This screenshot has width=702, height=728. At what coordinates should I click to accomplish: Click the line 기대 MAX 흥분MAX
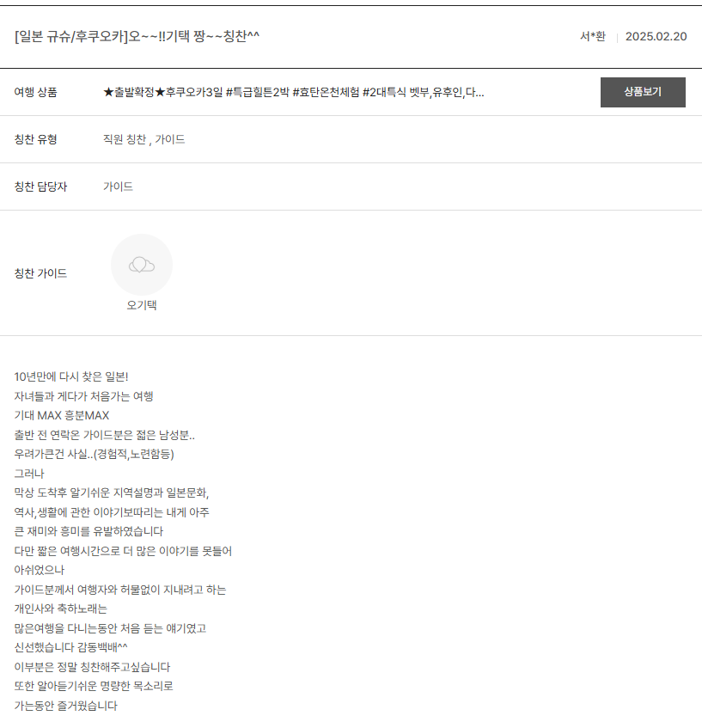(62, 415)
